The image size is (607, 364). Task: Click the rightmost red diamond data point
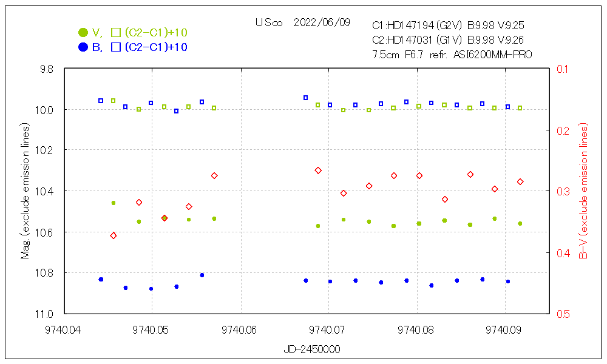pos(520,181)
